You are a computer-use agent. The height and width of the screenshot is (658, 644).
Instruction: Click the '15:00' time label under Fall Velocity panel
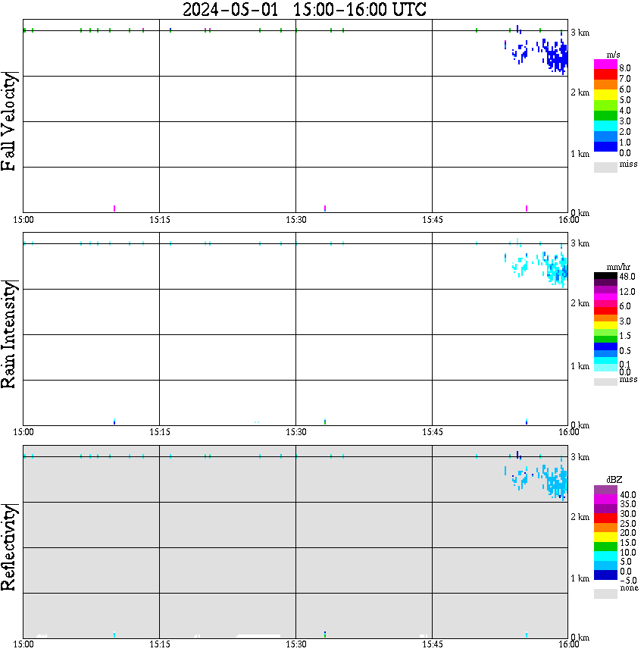(23, 220)
